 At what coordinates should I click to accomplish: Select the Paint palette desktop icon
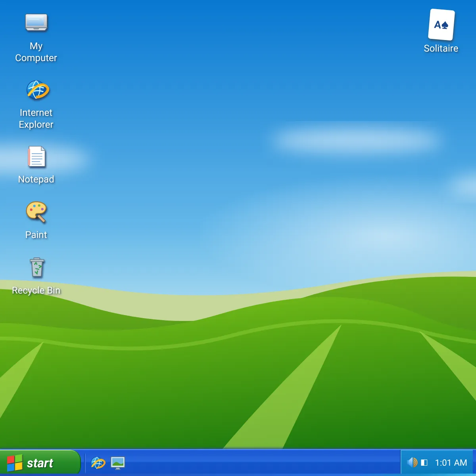tap(36, 212)
